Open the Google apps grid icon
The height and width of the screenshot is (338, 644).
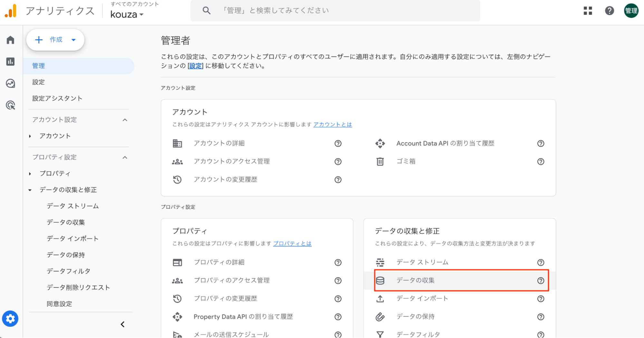tap(588, 11)
